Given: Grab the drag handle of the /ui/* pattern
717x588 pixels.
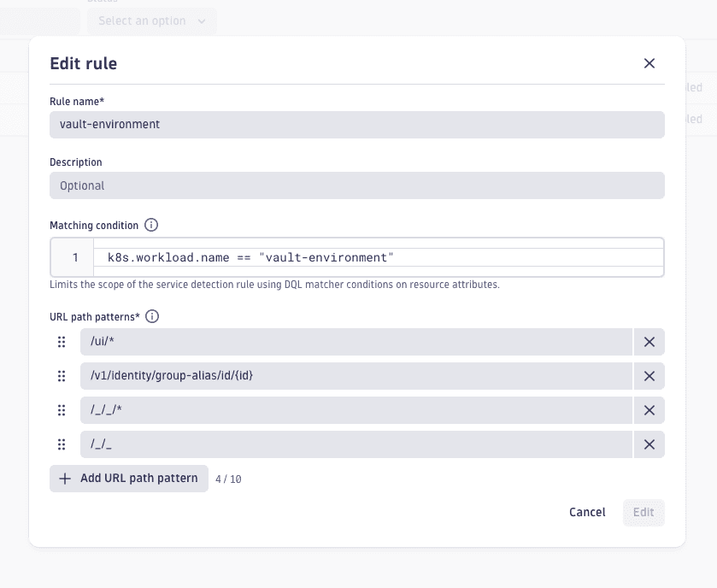Looking at the screenshot, I should coord(61,342).
